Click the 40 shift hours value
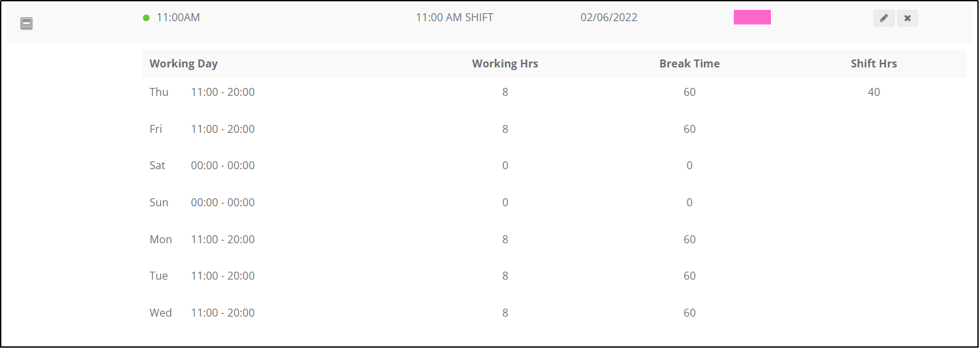The width and height of the screenshot is (980, 349). [x=874, y=92]
